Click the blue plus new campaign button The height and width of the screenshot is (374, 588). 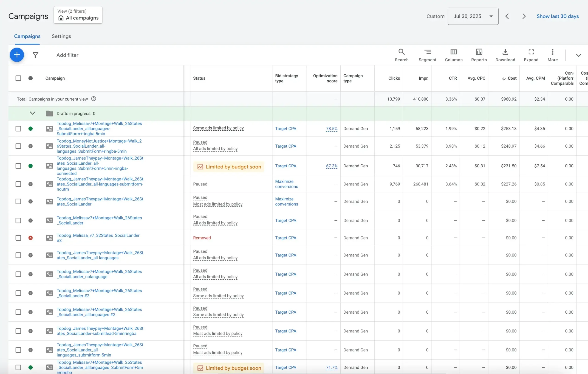17,55
